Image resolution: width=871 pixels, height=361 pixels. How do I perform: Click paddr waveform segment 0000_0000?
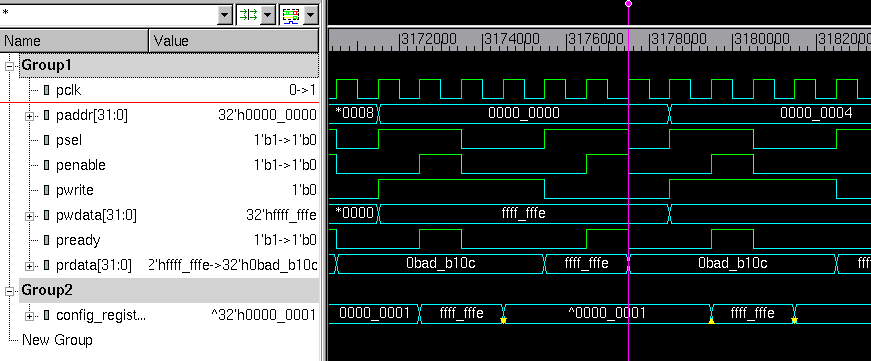[524, 113]
